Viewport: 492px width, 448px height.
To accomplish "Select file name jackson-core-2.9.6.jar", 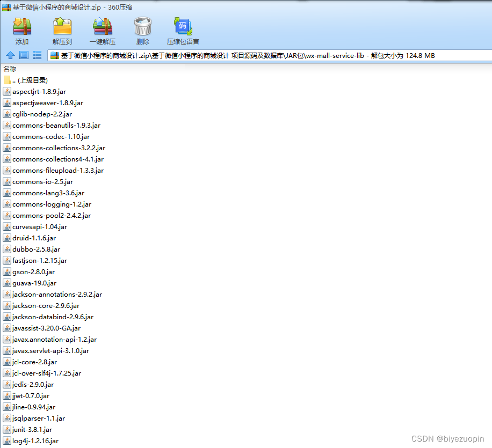I will coord(46,306).
